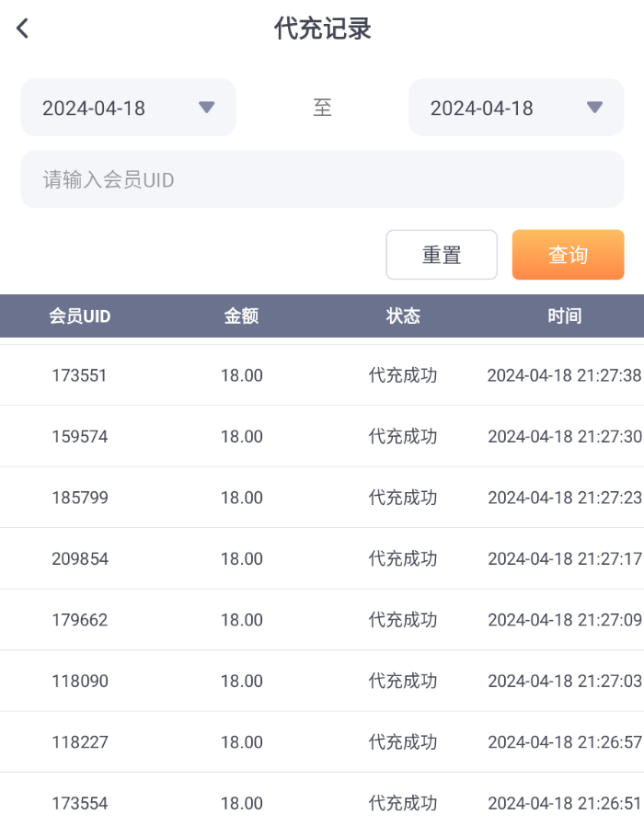
Task: Click the 时间 column header
Action: pos(564,316)
